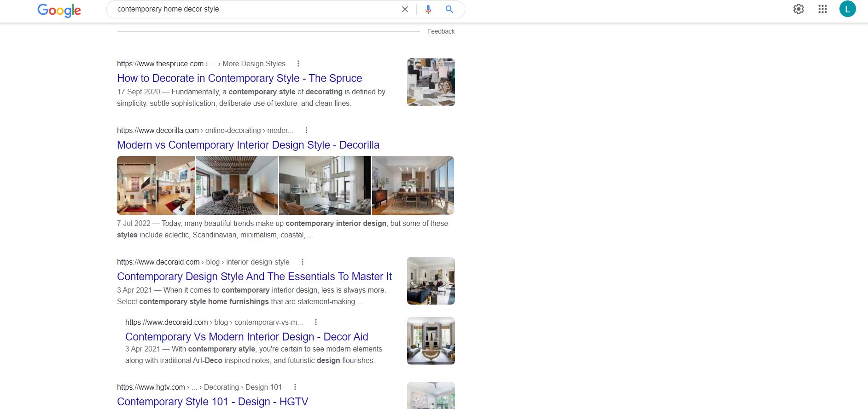The height and width of the screenshot is (409, 868).
Task: Click Decor Aid Contemporary Vs Modern thumbnail
Action: point(431,341)
